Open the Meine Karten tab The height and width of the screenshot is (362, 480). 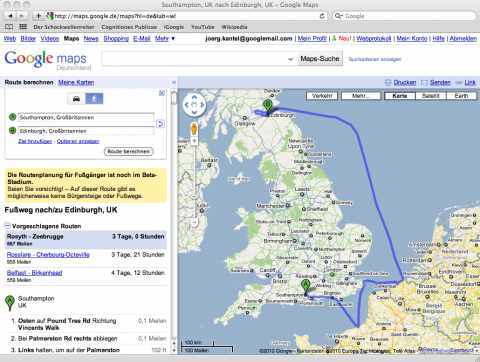[76, 82]
